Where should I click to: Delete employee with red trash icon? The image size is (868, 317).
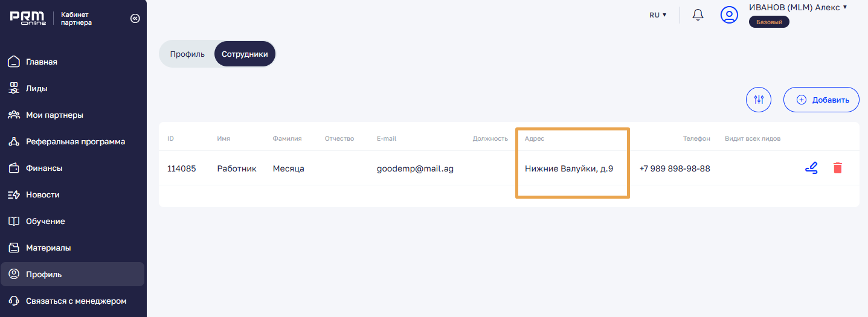(x=837, y=168)
